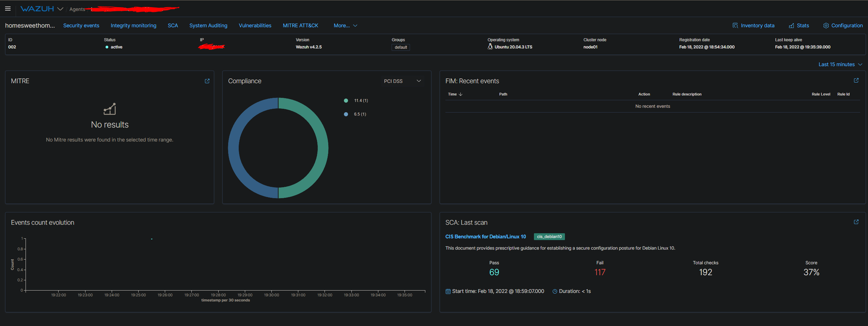The image size is (868, 326).
Task: Click the green segment of compliance donut
Action: click(322, 148)
